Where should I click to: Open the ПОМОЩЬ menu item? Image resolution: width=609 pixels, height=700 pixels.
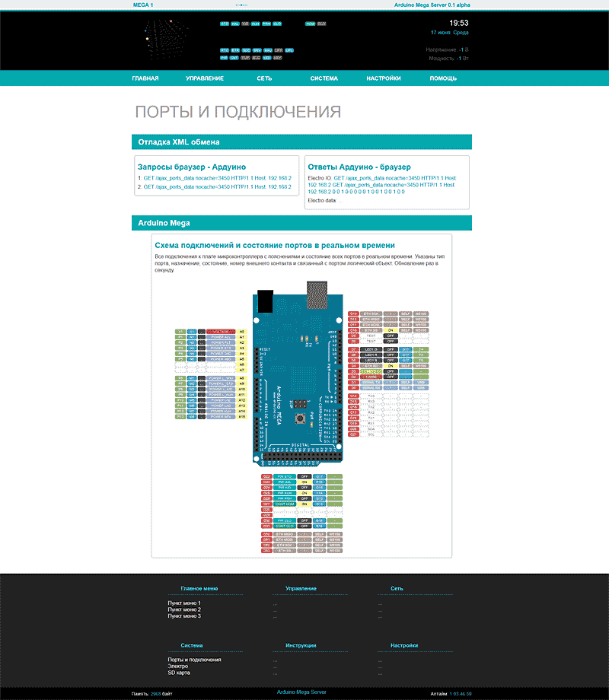[x=443, y=78]
